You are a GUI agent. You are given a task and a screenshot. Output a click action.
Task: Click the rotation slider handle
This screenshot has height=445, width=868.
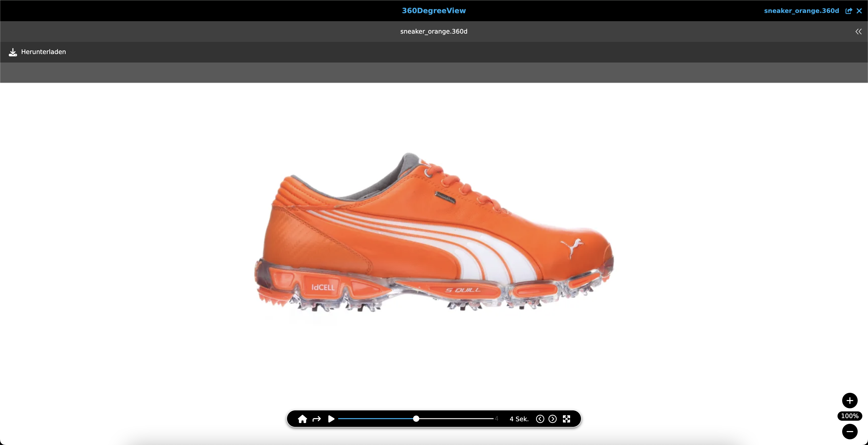click(x=416, y=419)
